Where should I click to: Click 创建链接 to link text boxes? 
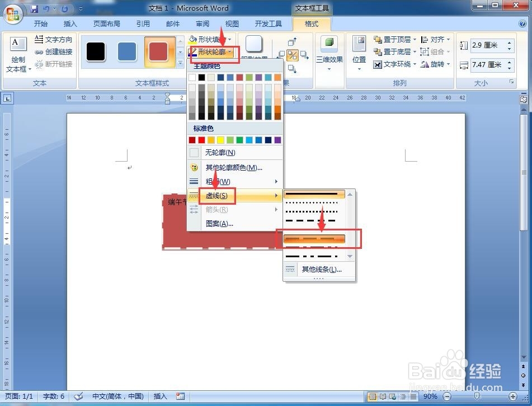[x=54, y=52]
